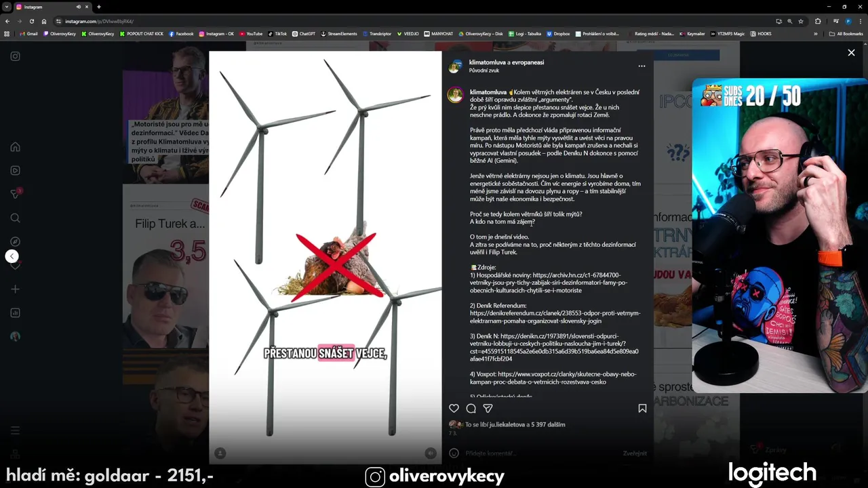The width and height of the screenshot is (868, 488).
Task: Click the wind turbine video to pause it
Action: point(325,258)
